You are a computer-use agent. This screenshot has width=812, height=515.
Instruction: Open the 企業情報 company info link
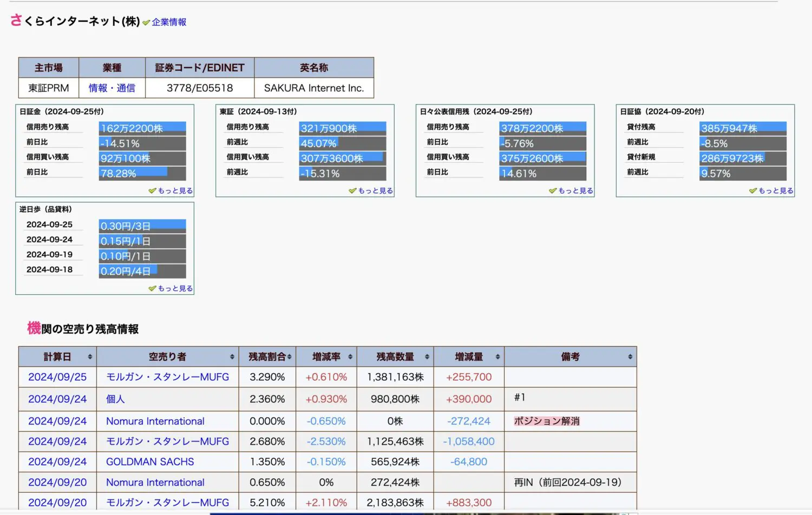[169, 22]
